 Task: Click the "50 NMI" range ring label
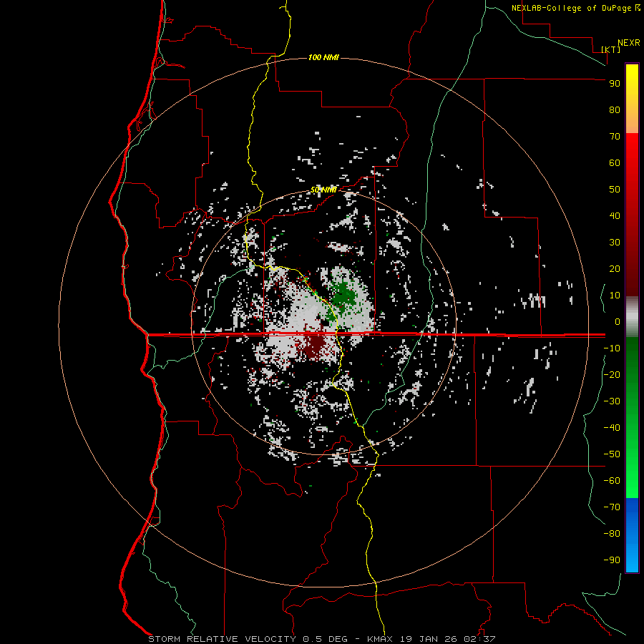pyautogui.click(x=323, y=190)
